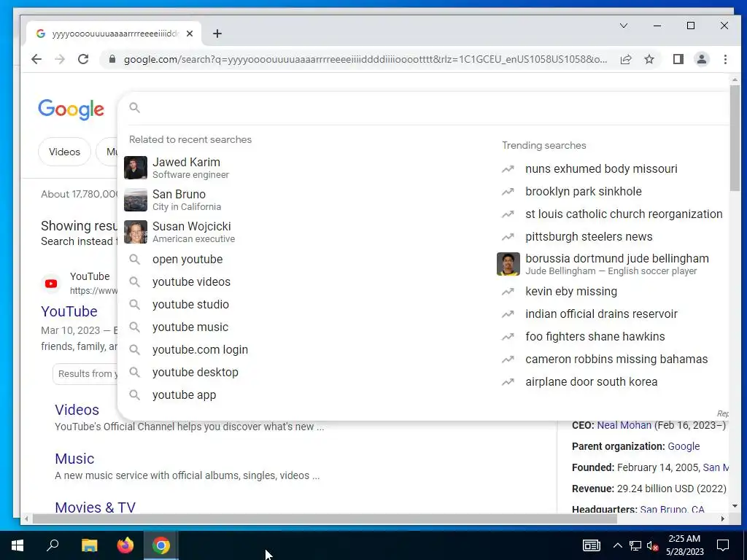Select San Bruno city suggestion
The width and height of the screenshot is (747, 560).
pos(305,200)
